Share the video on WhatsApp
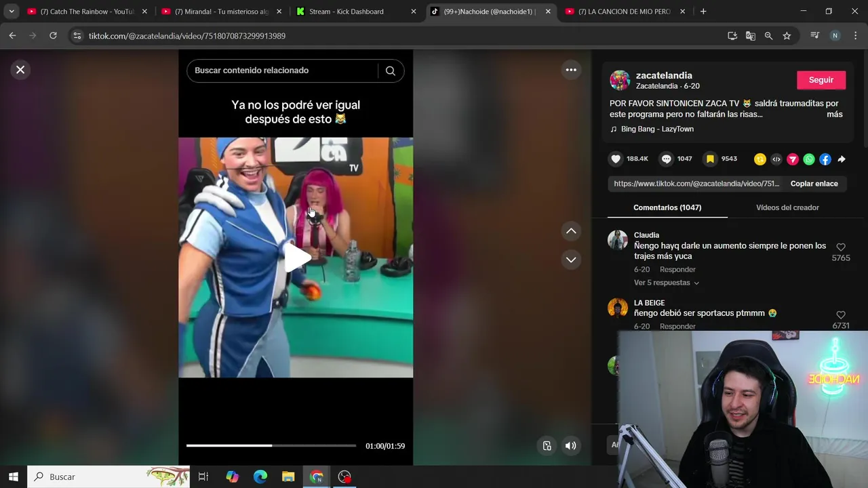The image size is (868, 488). point(809,159)
